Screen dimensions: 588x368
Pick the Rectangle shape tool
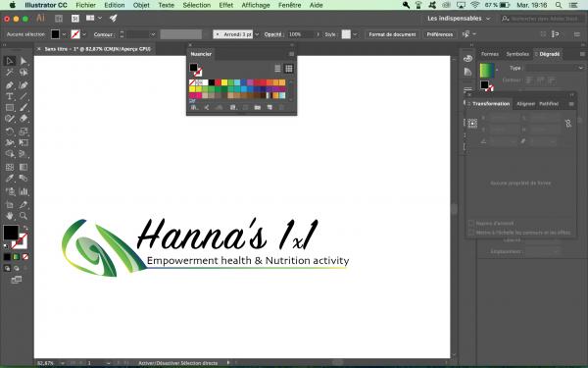click(10, 108)
